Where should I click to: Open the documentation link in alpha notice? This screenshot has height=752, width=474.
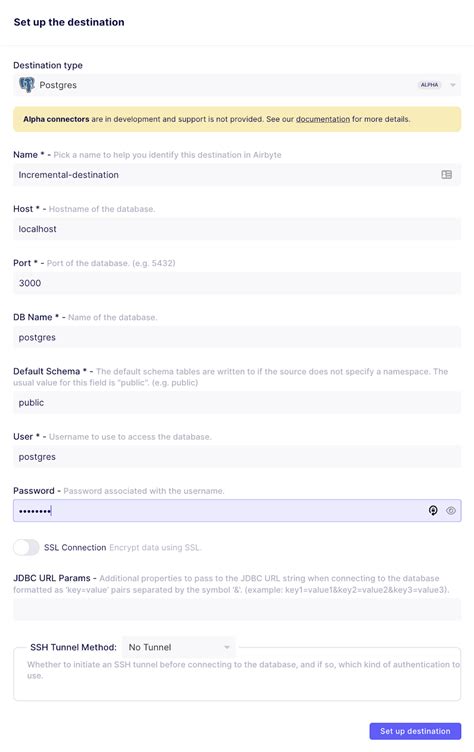[x=323, y=119]
